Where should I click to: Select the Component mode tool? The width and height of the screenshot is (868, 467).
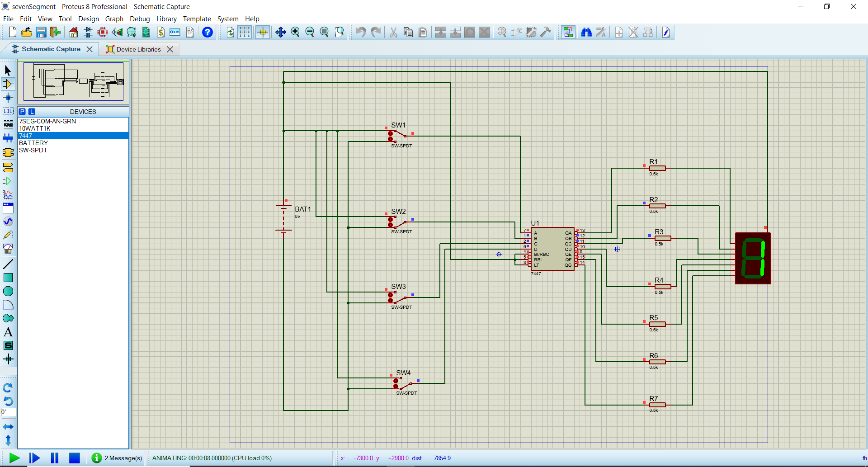(8, 84)
